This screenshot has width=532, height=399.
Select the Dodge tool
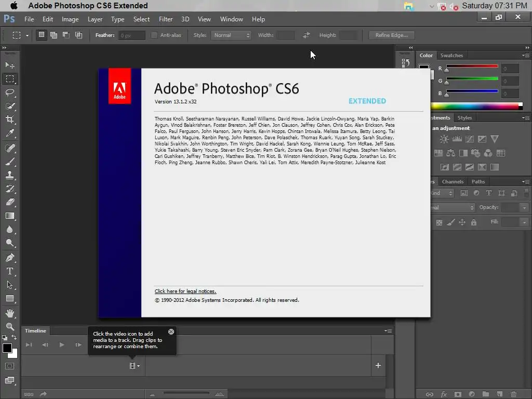point(10,243)
